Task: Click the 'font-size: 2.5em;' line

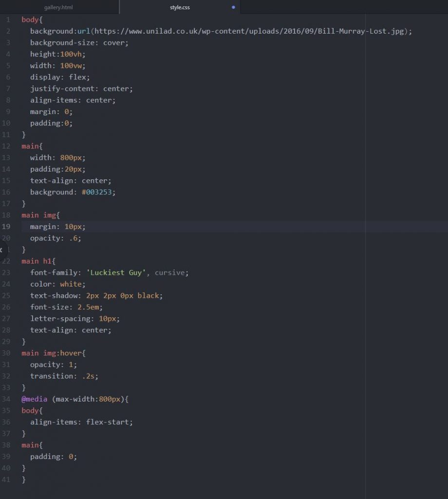Action: coord(66,307)
